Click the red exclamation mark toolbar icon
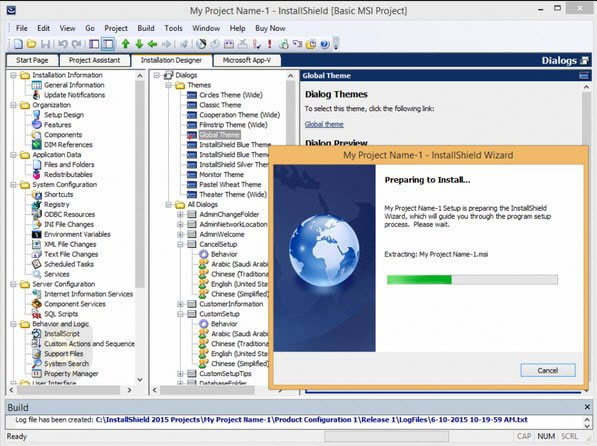 (x=270, y=44)
